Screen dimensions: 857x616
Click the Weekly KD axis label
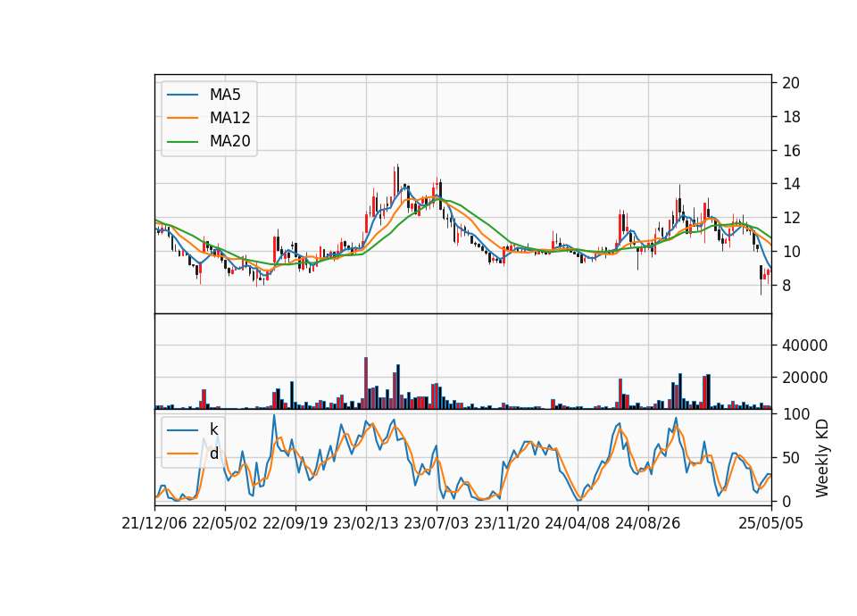pos(822,458)
